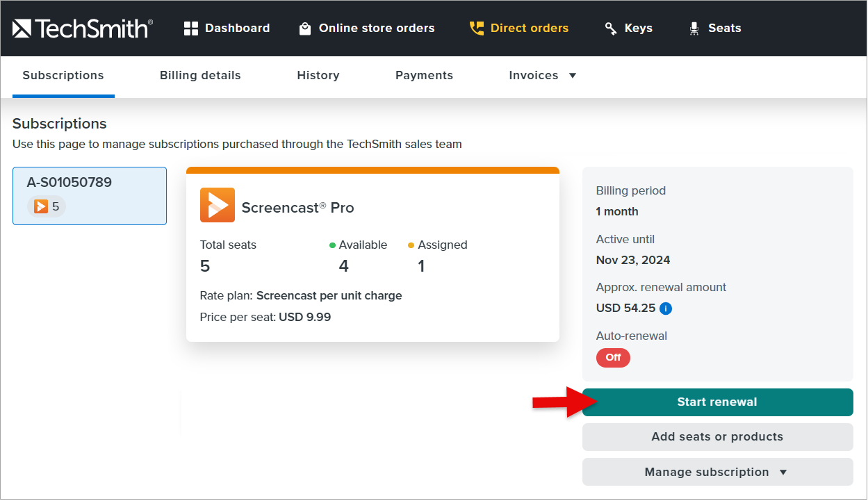This screenshot has width=868, height=501.
Task: Click the TechSmith logo
Action: (x=82, y=28)
